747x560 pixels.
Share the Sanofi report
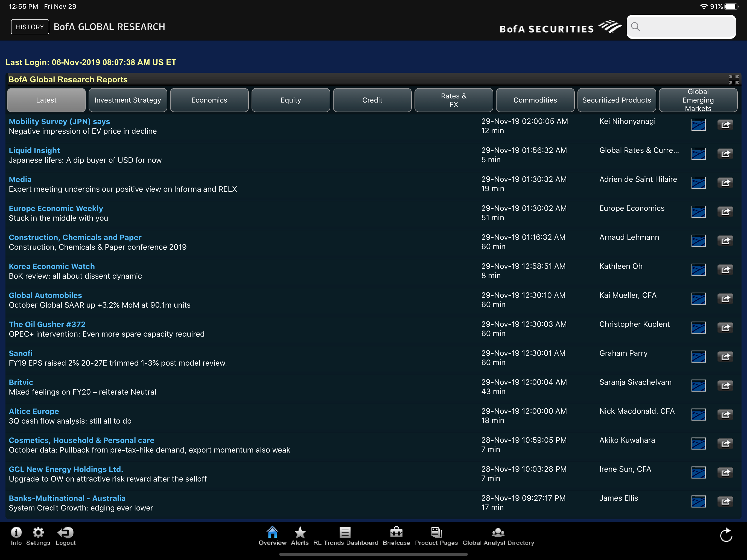pos(725,357)
